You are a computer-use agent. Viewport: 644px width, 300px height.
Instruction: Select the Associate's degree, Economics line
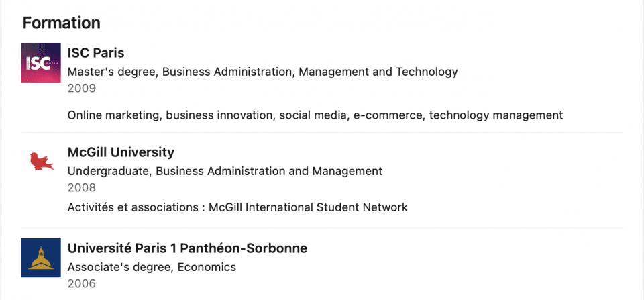(x=152, y=268)
